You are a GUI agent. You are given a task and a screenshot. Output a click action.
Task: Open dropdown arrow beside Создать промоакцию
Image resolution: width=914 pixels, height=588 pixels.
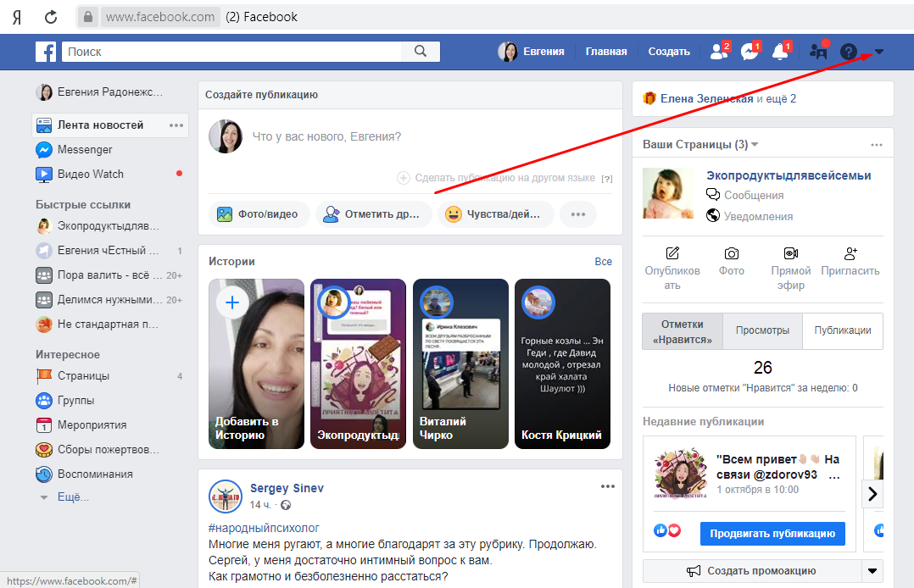click(872, 571)
